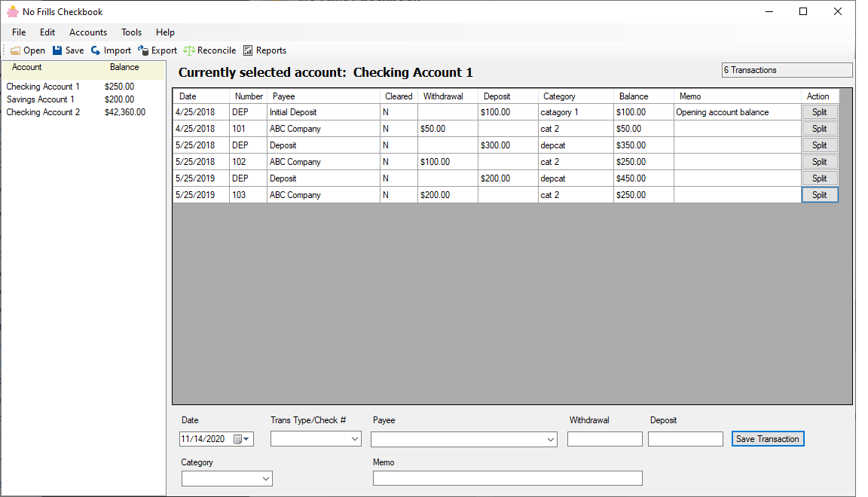Open the Accounts menu
Screen dimensions: 868x497
[88, 32]
